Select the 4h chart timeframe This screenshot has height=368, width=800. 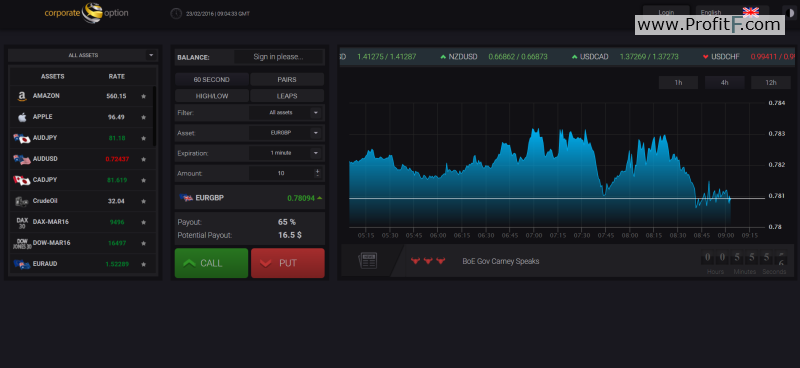click(724, 83)
